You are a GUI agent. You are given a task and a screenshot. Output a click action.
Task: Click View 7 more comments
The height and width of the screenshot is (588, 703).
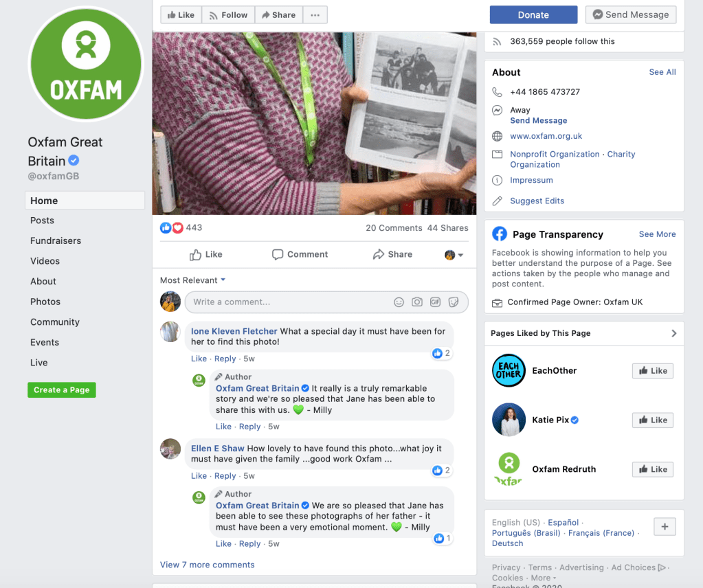207,565
